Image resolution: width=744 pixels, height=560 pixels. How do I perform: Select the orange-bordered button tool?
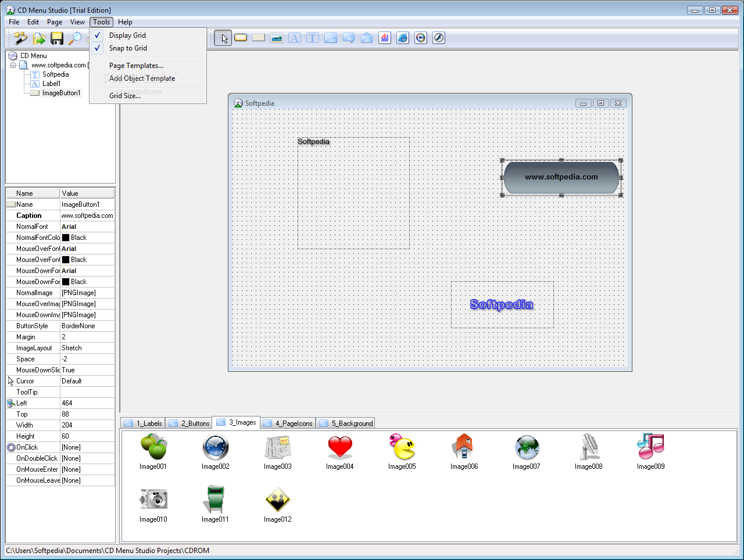[241, 38]
